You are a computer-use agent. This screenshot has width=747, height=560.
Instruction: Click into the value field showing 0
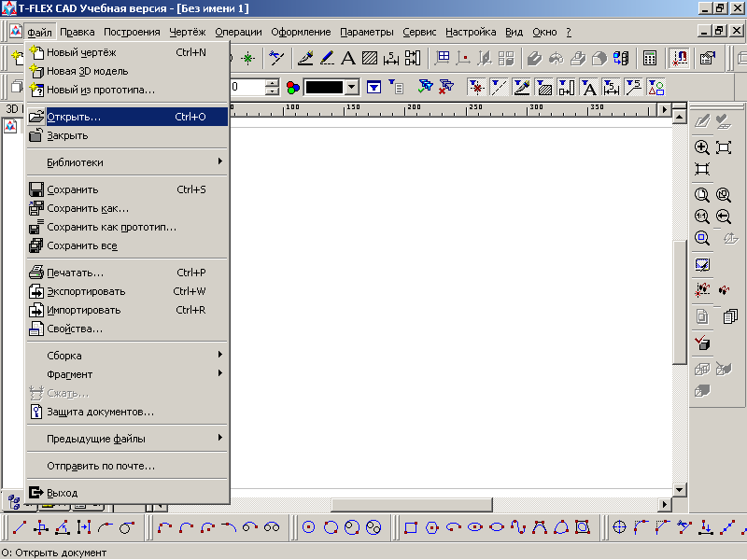[247, 87]
